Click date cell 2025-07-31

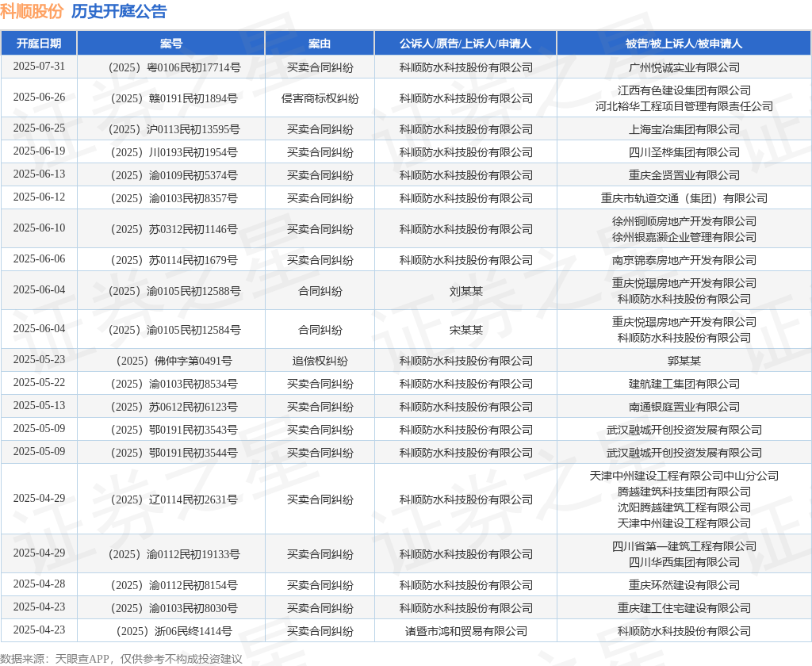click(39, 67)
